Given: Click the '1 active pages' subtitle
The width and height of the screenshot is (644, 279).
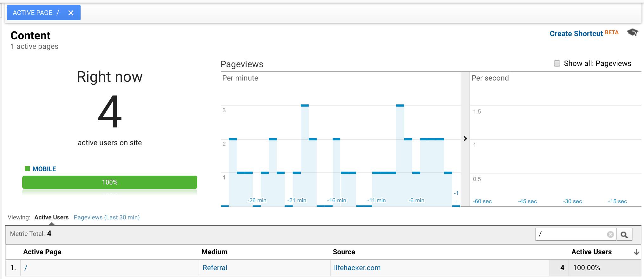Looking at the screenshot, I should click(x=35, y=46).
